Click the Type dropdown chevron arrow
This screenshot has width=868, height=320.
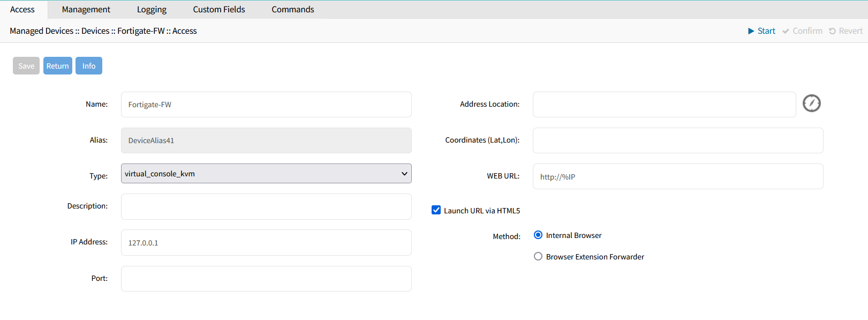pos(404,174)
